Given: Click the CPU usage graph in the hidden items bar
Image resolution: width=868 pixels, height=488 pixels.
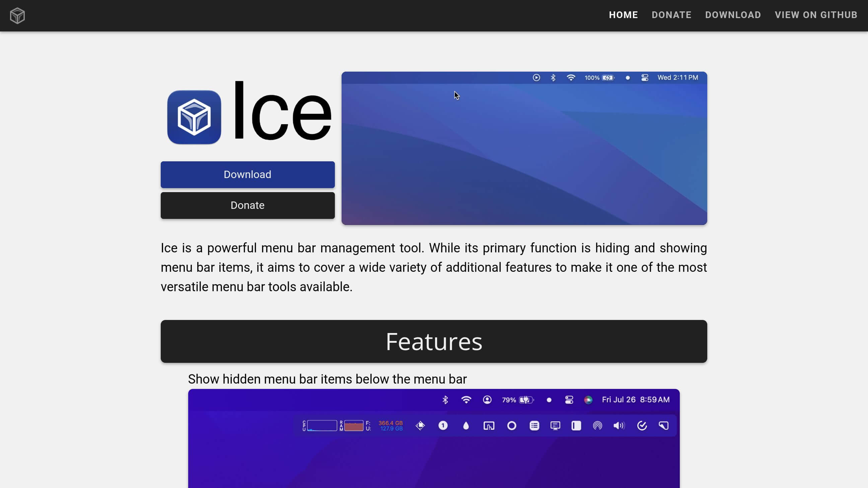Looking at the screenshot, I should tap(322, 426).
